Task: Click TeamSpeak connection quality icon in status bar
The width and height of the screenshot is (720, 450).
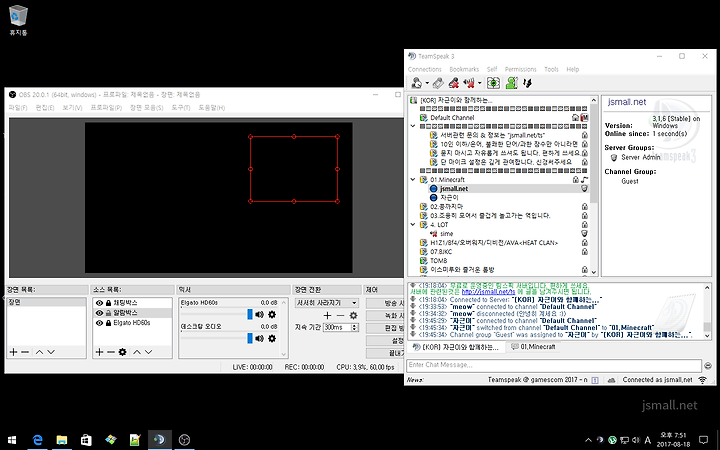Action: (702, 380)
